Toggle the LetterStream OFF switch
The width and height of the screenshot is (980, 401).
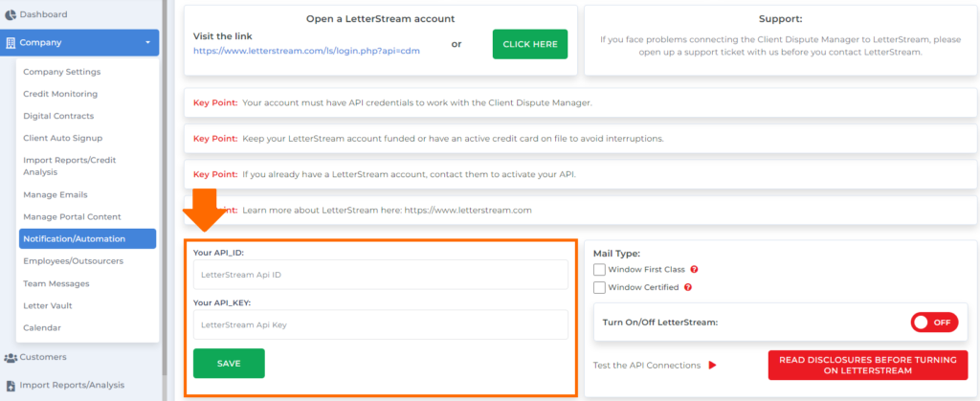(934, 323)
